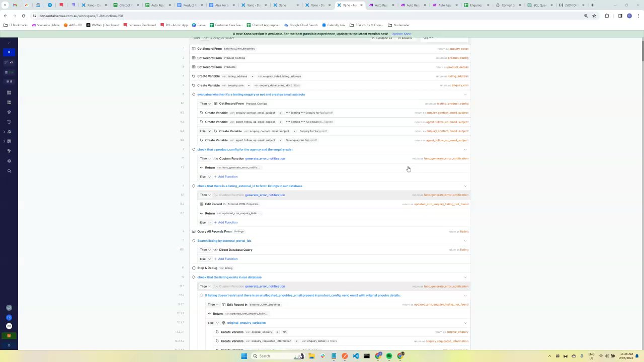This screenshot has width=644, height=362.
Task: Click the Stop & Debug step icon
Action: pyautogui.click(x=194, y=268)
